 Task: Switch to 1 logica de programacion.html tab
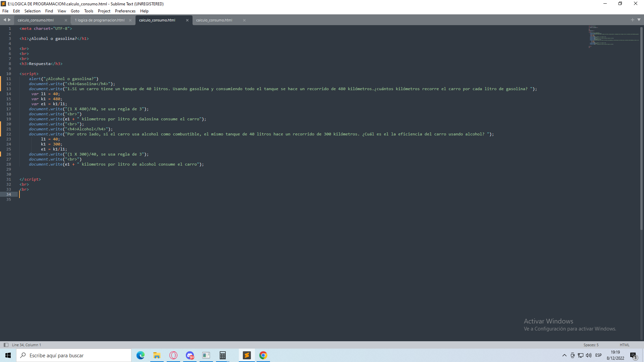coord(100,20)
